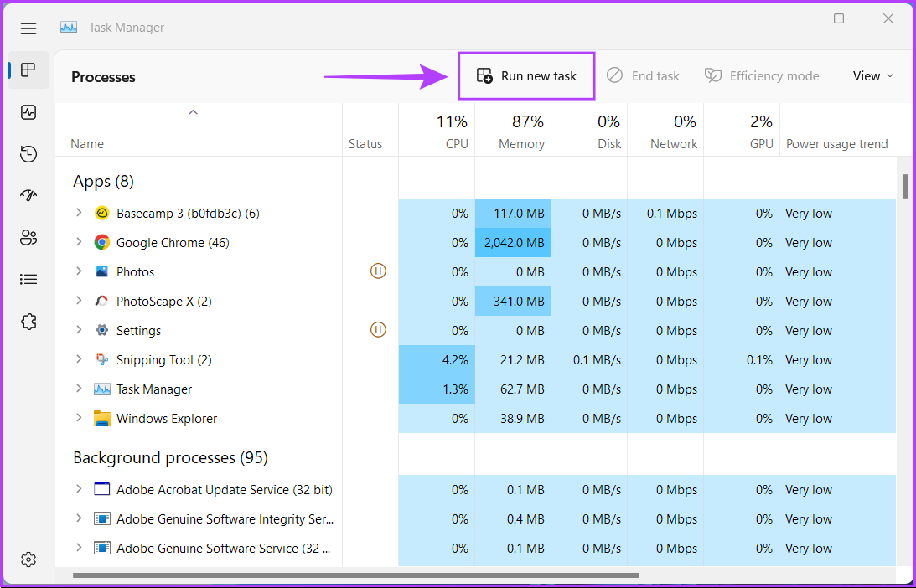Screen dimensions: 916x588
Task: Expand the Basecamp 3 process entry
Action: tap(78, 213)
